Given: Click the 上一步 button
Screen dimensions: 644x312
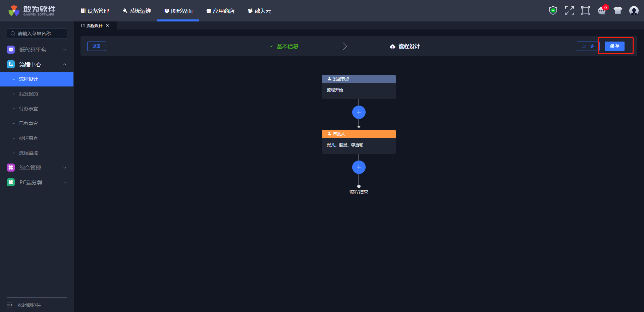Looking at the screenshot, I should coord(588,46).
